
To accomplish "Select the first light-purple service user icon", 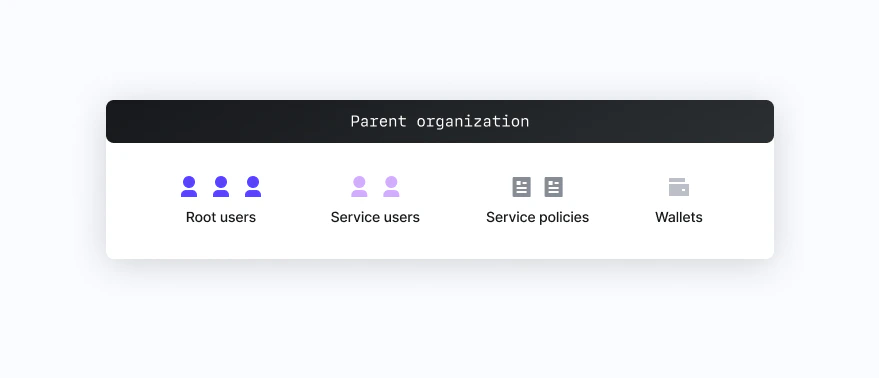I will pos(359,187).
